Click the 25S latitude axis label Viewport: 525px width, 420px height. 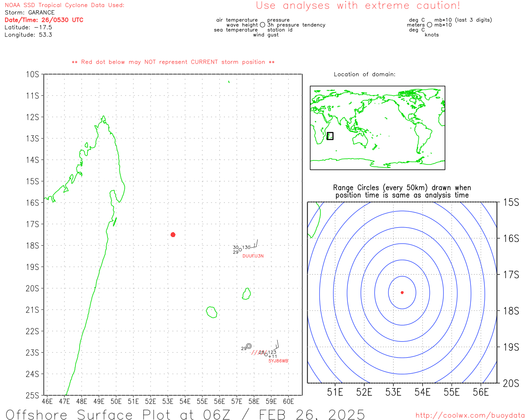coord(32,396)
